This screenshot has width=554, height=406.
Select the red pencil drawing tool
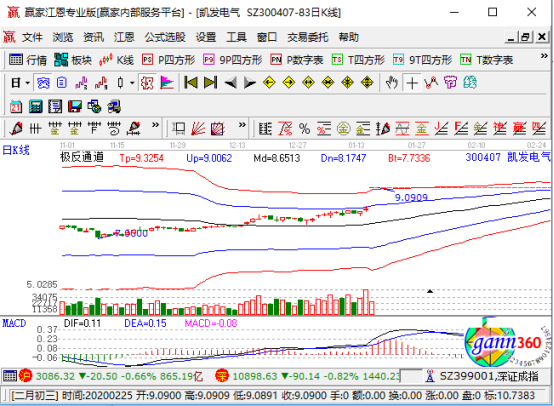16,129
